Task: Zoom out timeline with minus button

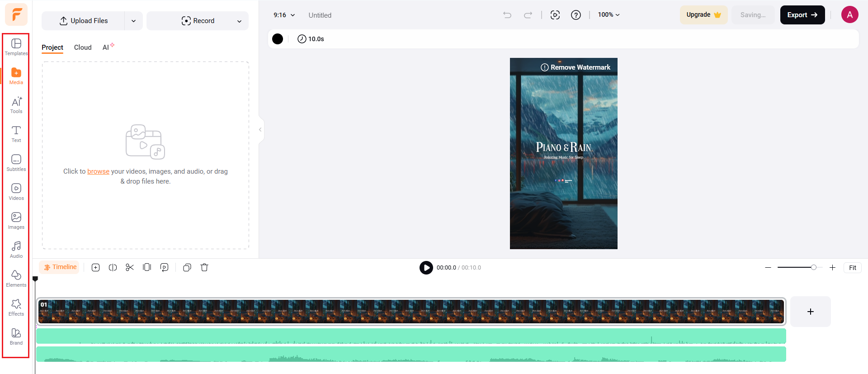Action: click(768, 268)
